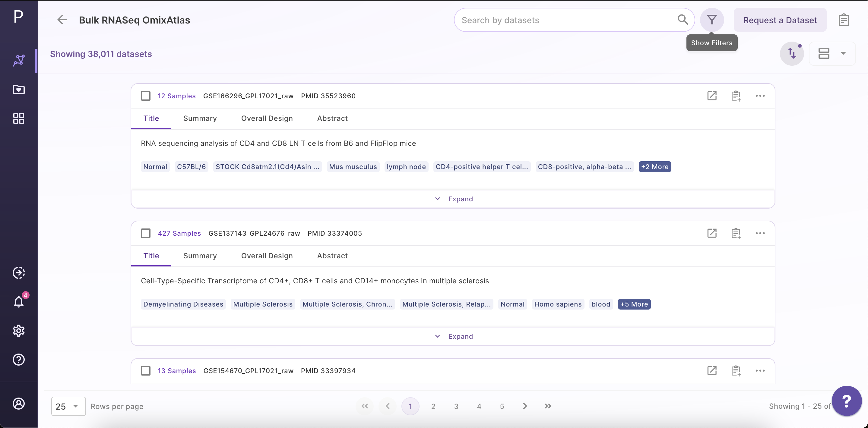
Task: Select Title tab on GSE137143 card
Action: (x=151, y=256)
